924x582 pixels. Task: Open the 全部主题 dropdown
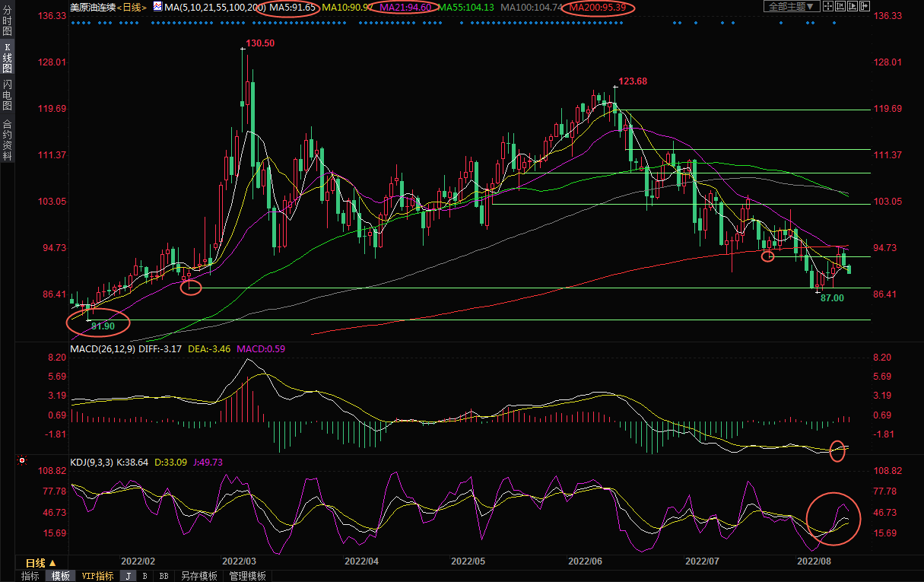(x=791, y=6)
